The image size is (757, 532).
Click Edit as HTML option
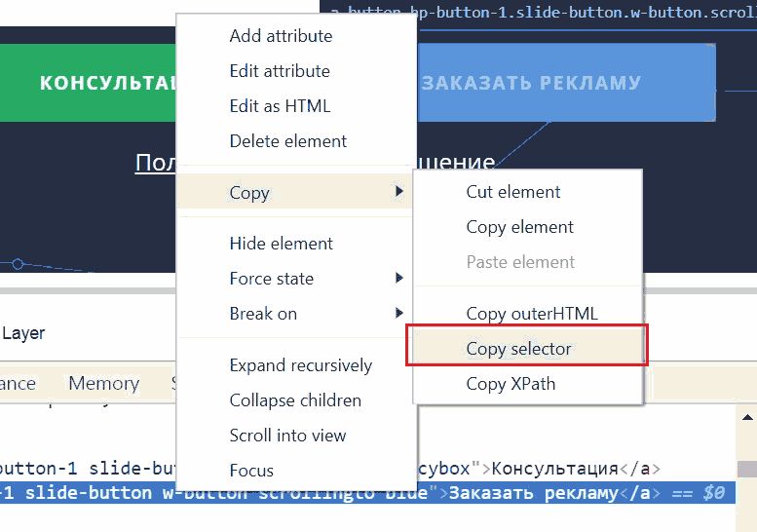click(296, 106)
